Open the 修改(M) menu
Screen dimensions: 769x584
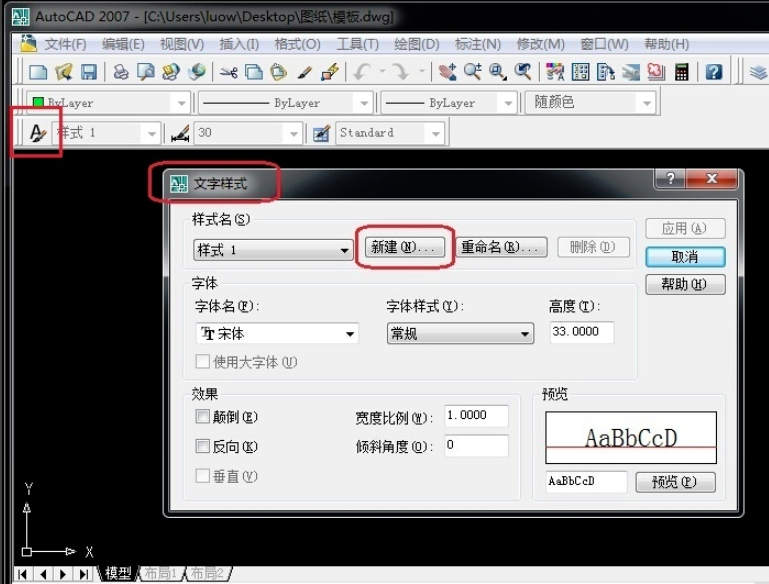point(540,45)
